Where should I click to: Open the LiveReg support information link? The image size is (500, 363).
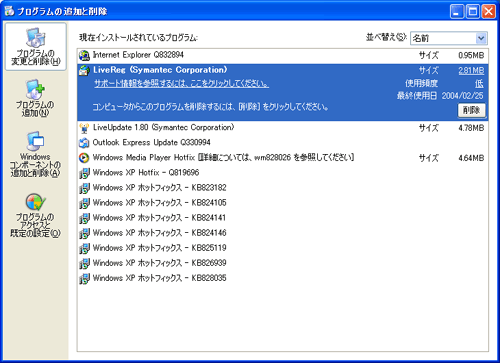coord(181,83)
